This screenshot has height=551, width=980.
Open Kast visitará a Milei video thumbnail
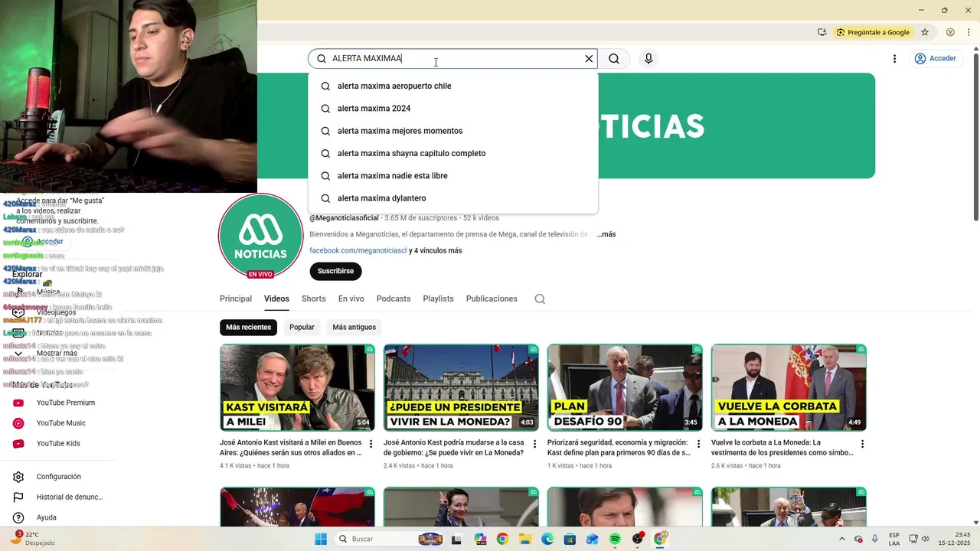tap(297, 387)
